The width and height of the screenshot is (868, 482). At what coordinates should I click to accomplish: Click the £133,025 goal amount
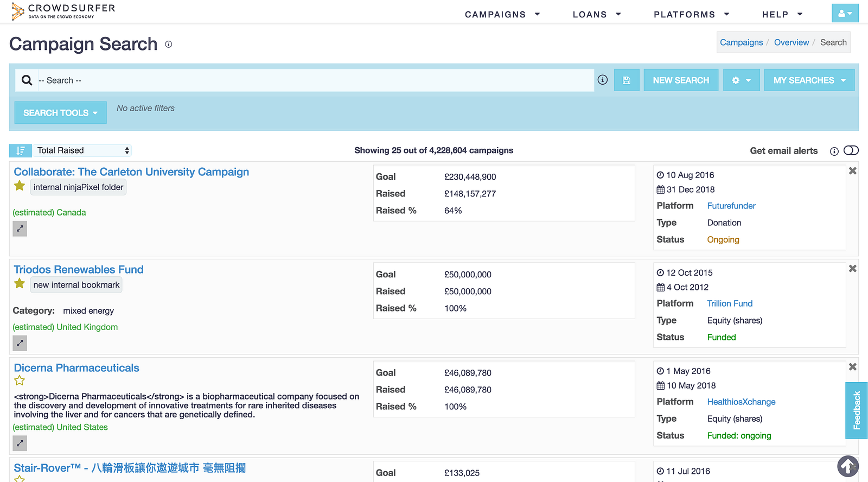click(x=462, y=473)
